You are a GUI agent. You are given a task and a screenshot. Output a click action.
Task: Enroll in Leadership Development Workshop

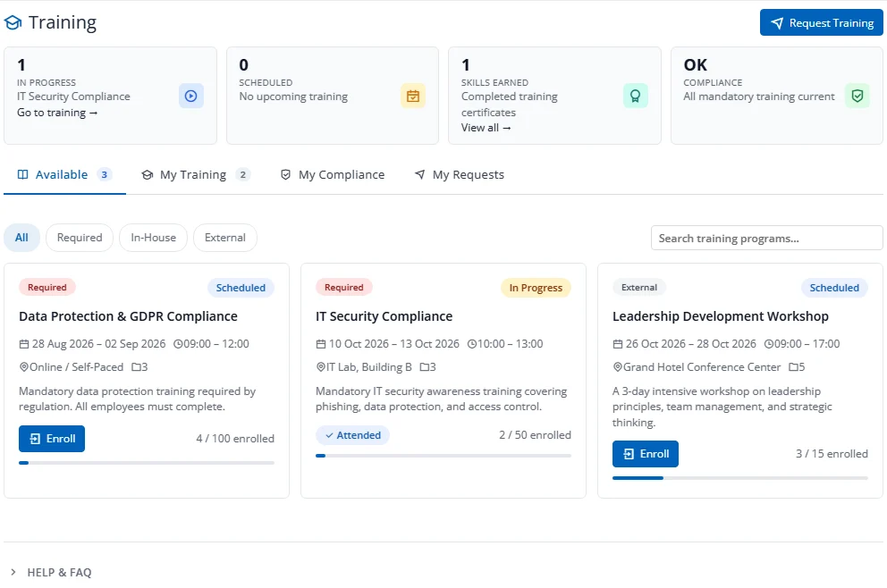[x=646, y=454]
